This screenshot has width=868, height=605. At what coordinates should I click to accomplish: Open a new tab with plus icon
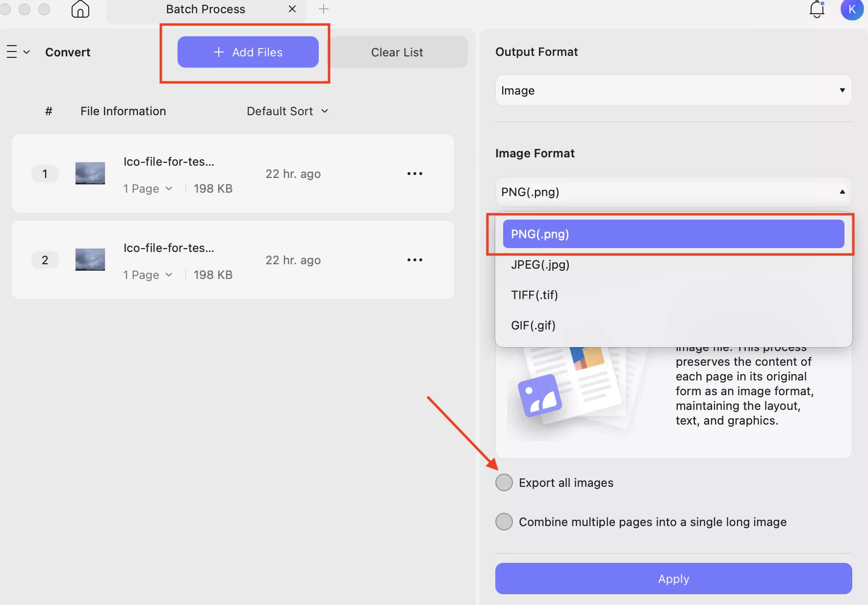point(324,9)
